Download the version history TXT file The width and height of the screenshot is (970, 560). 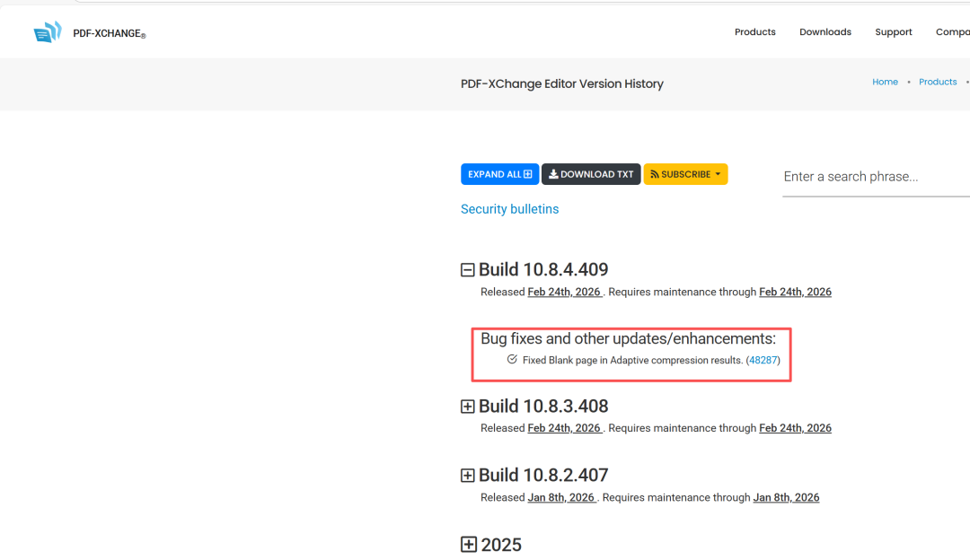(591, 174)
